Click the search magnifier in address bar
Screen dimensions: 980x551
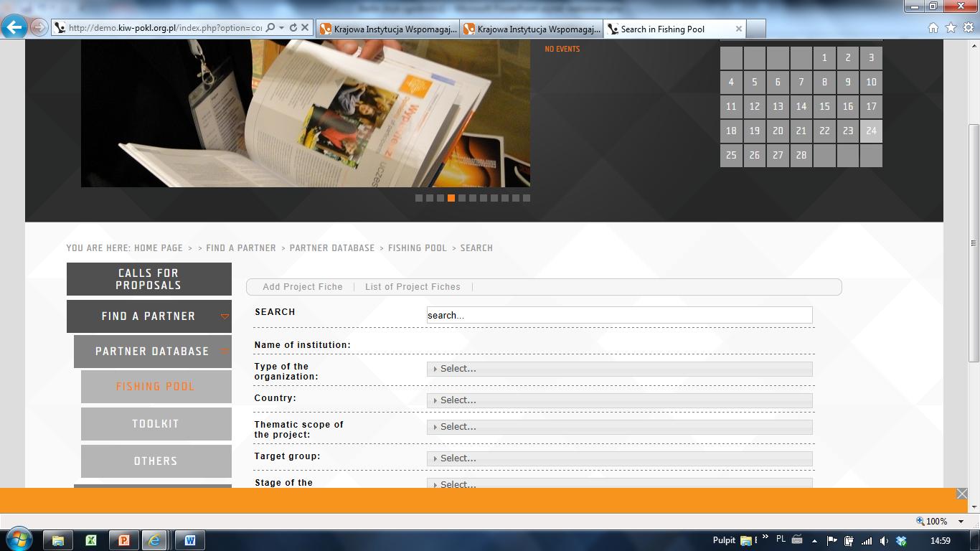click(270, 28)
